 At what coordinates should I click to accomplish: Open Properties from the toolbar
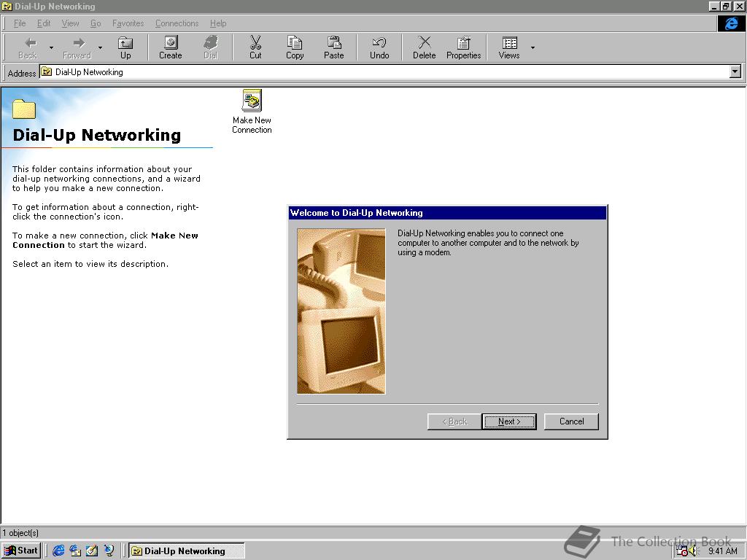point(463,47)
